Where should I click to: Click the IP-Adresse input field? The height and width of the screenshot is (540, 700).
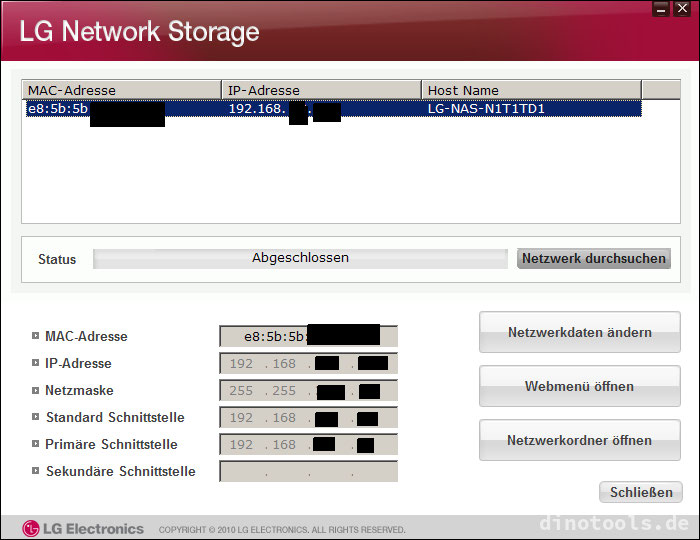(308, 363)
